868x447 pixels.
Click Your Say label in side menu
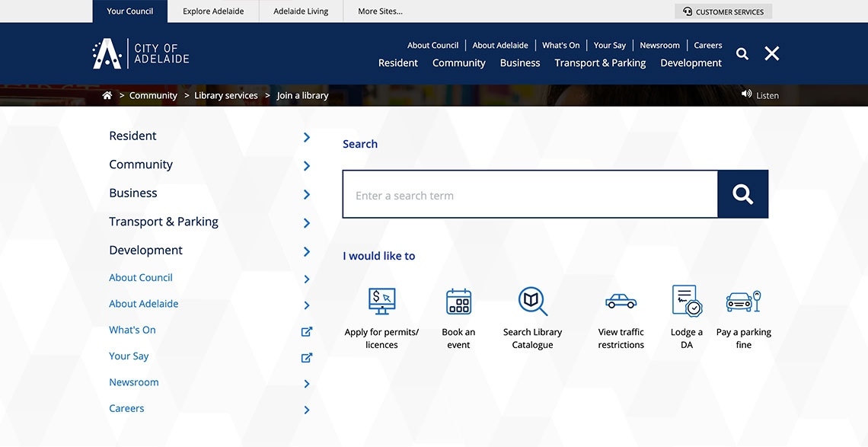click(x=129, y=356)
